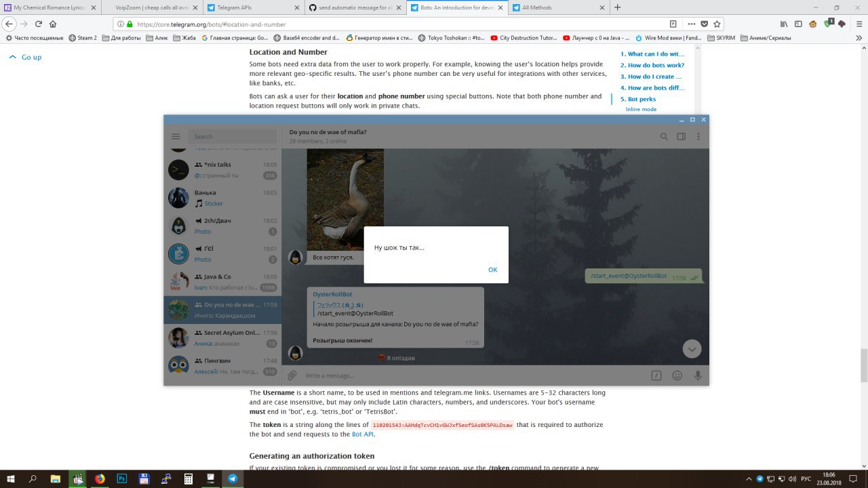Open the 'Java & Co' group chat

tap(222, 281)
